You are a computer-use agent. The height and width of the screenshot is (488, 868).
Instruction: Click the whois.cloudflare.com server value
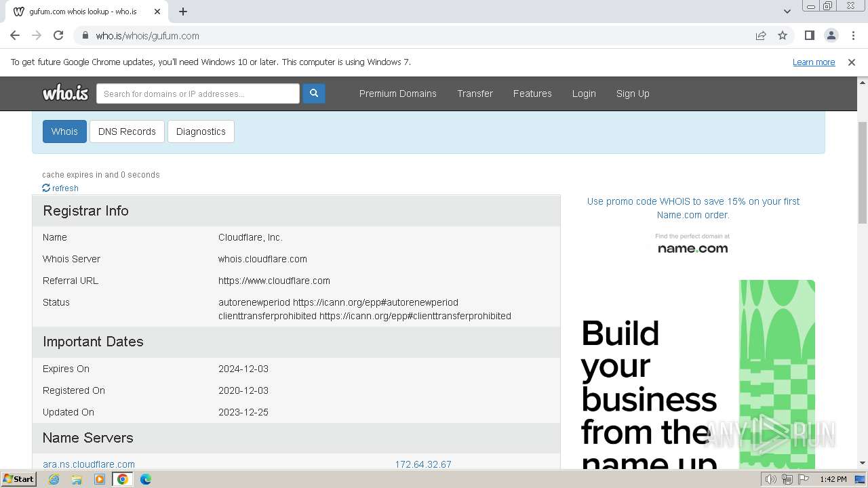click(262, 259)
